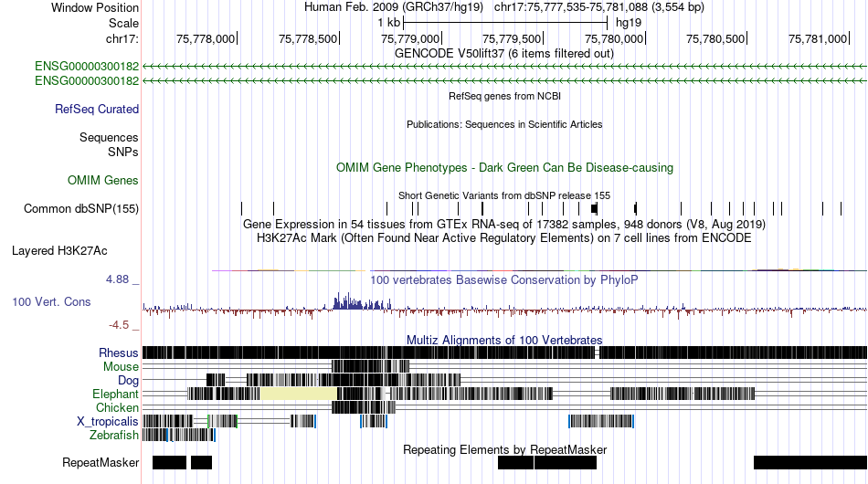Image resolution: width=868 pixels, height=484 pixels.
Task: Open GENCODE V50lift37 track title
Action: 504,54
